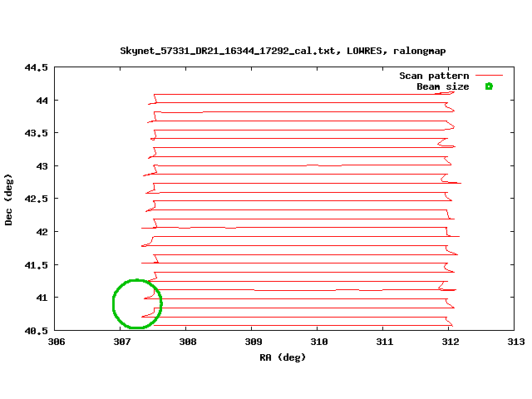Click the y-axis tick label 41
The width and height of the screenshot is (532, 399).
(42, 298)
